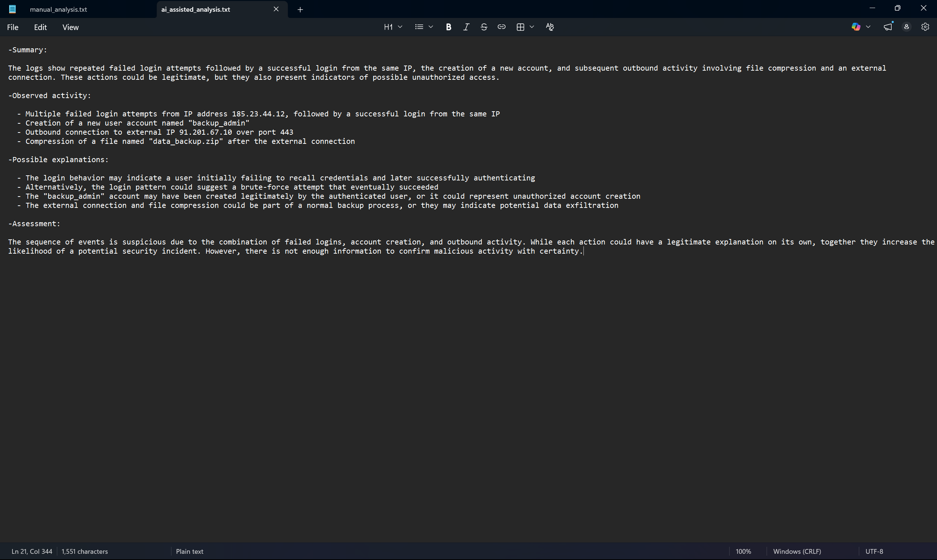Open the File menu
The height and width of the screenshot is (560, 937).
(12, 27)
